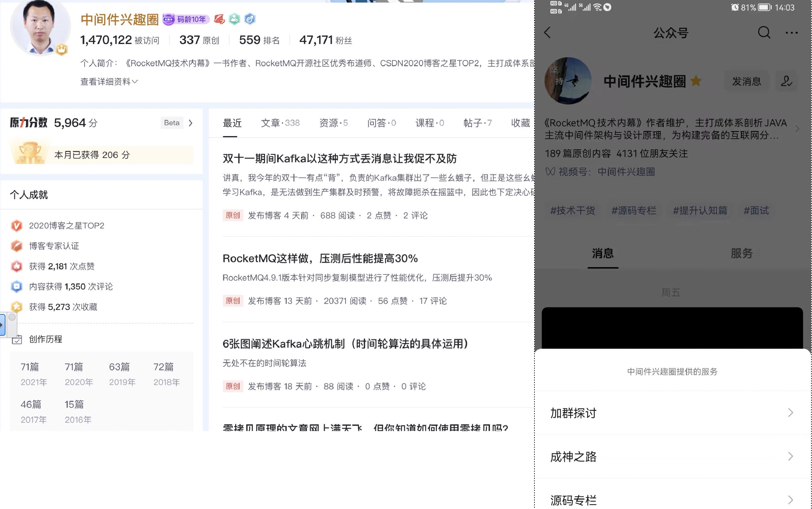
Task: Tap the back arrow in WeChat header
Action: (547, 33)
